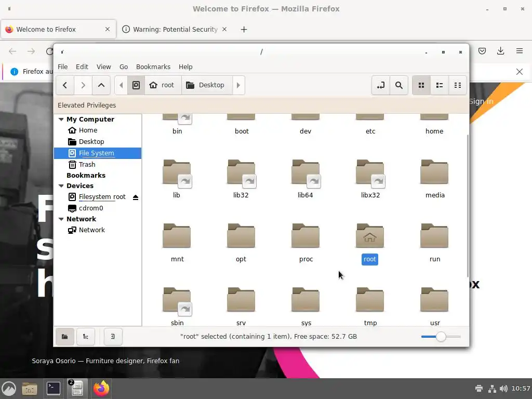Click the root path bar button

click(163, 85)
